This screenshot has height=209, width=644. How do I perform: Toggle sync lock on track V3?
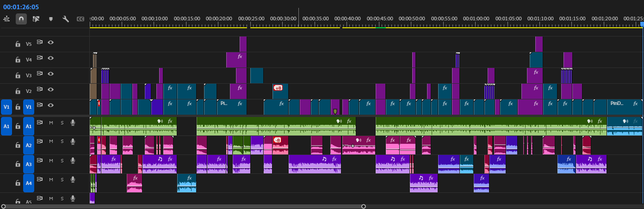click(x=40, y=74)
